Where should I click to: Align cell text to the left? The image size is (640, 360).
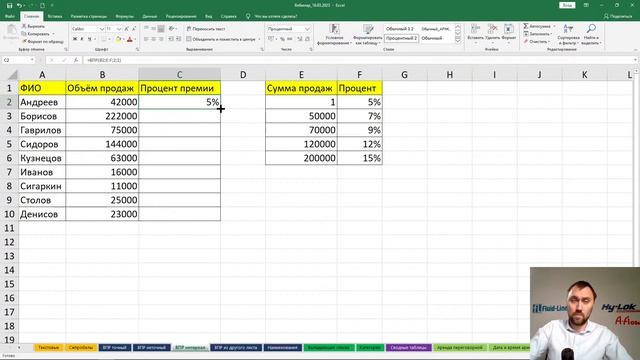(146, 39)
